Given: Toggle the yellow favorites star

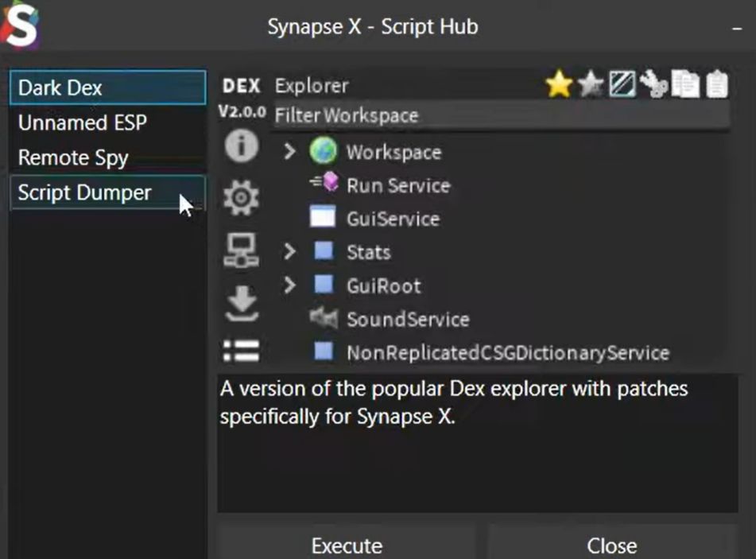Looking at the screenshot, I should pyautogui.click(x=560, y=85).
